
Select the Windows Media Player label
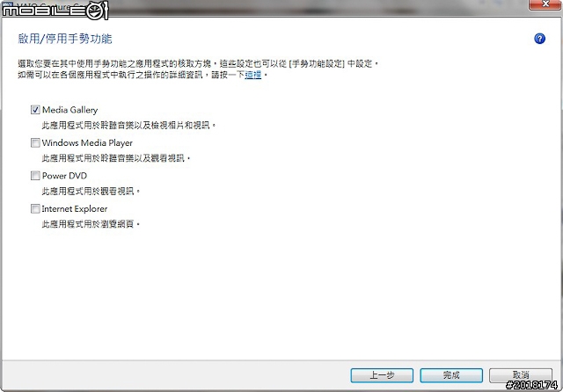coord(87,142)
